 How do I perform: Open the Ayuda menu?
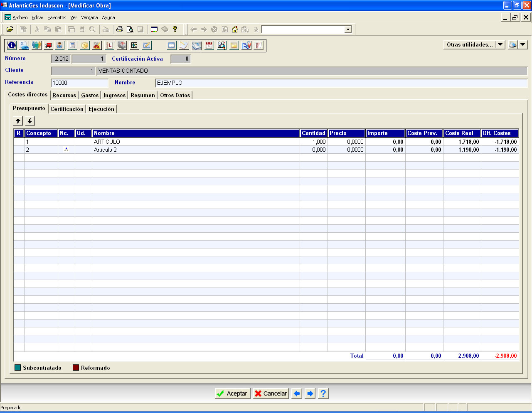tap(108, 17)
